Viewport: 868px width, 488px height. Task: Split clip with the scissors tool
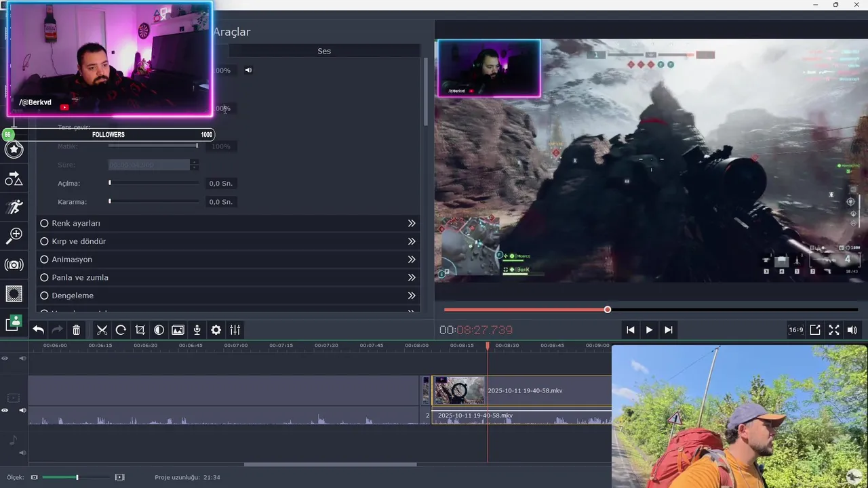[102, 330]
